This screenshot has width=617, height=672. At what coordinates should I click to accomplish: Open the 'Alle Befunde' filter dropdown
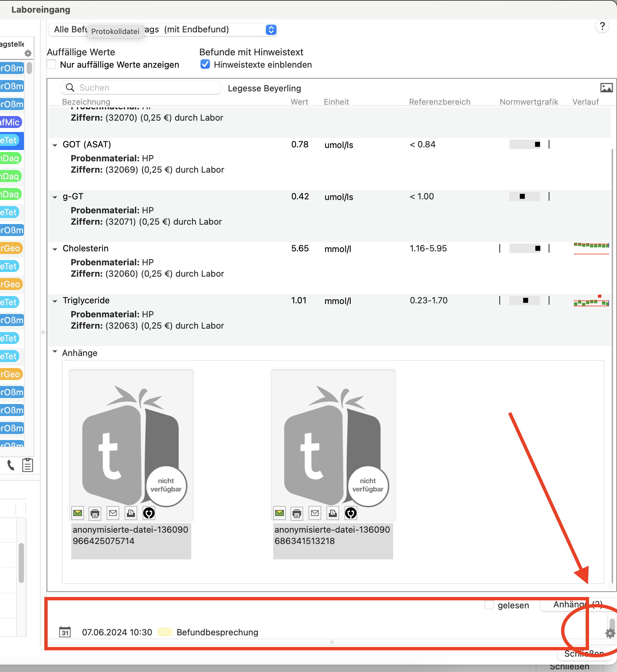point(163,30)
